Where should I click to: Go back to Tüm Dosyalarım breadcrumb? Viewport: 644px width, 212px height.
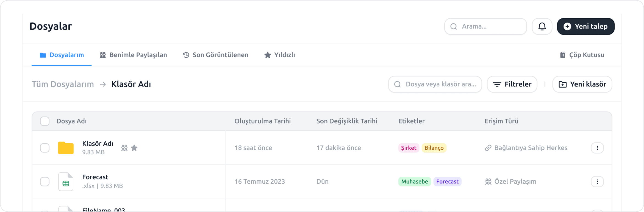click(x=63, y=84)
